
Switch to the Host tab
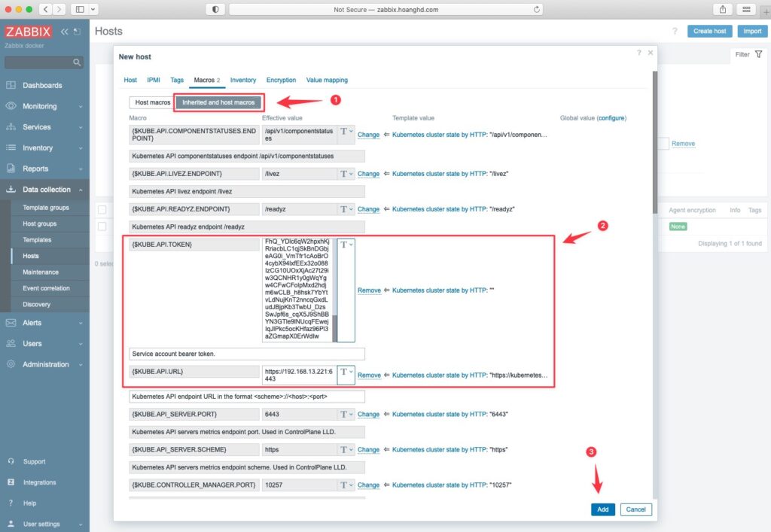click(x=130, y=80)
